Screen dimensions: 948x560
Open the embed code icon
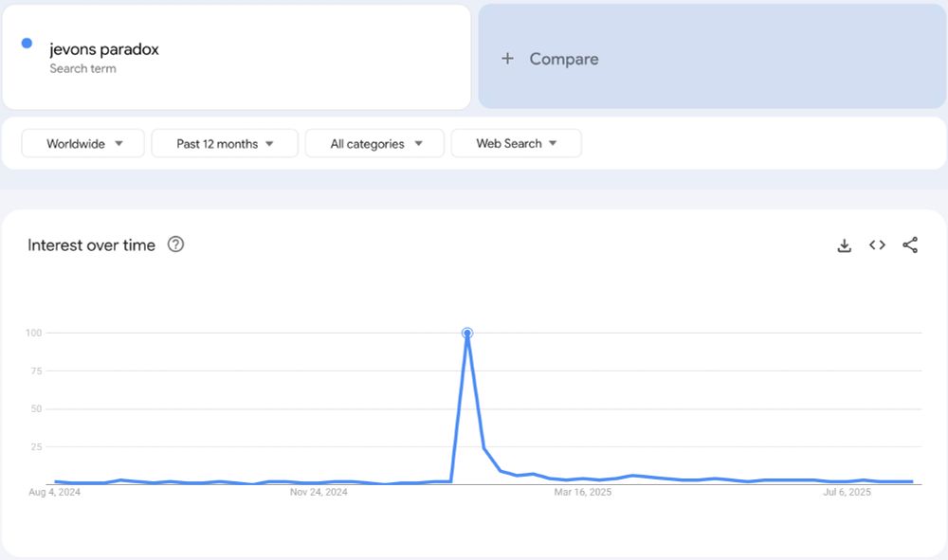tap(877, 244)
